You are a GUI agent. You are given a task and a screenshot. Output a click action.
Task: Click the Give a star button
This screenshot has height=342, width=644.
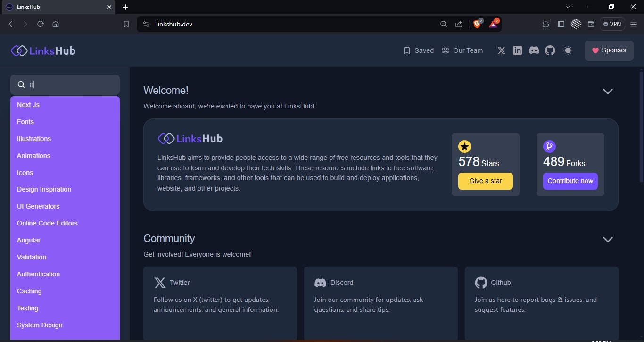(x=486, y=181)
